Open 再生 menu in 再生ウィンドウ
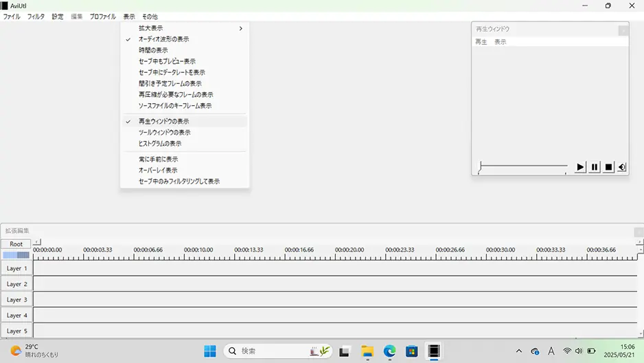Image resolution: width=644 pixels, height=363 pixels. [481, 42]
